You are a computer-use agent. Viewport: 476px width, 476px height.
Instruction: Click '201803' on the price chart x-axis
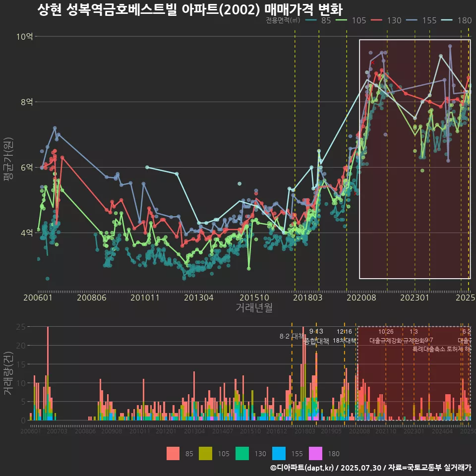click(x=308, y=297)
